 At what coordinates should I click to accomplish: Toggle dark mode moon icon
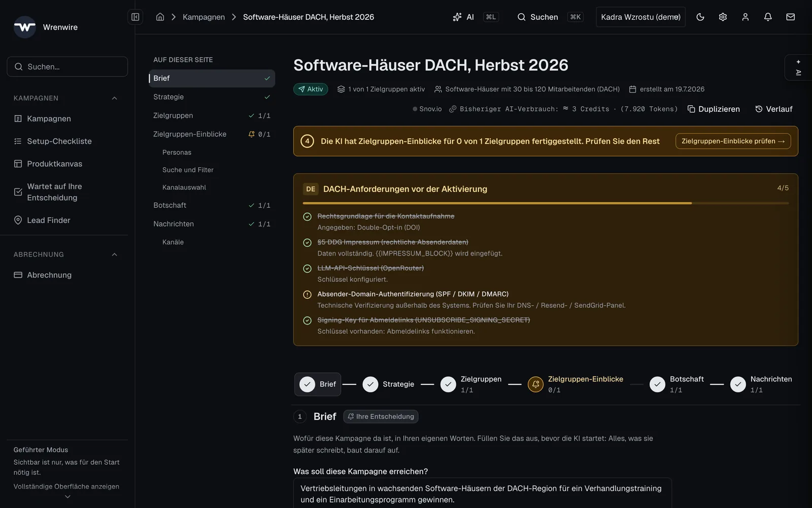(700, 17)
